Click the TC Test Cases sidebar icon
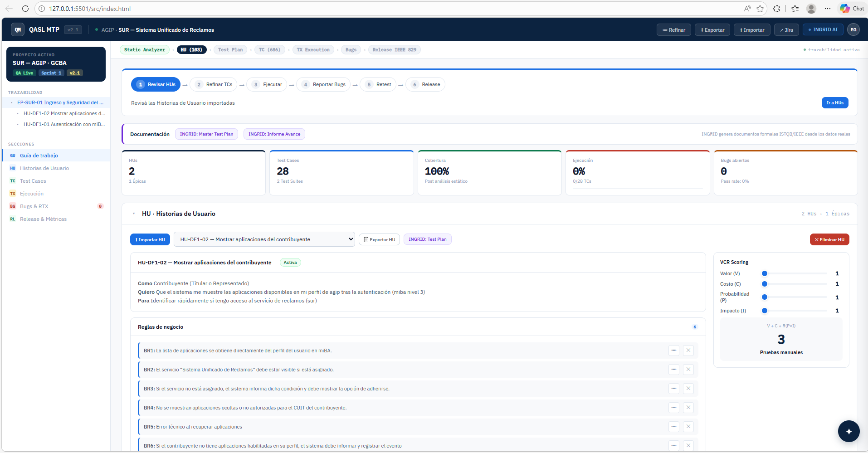This screenshot has width=868, height=453. point(12,180)
